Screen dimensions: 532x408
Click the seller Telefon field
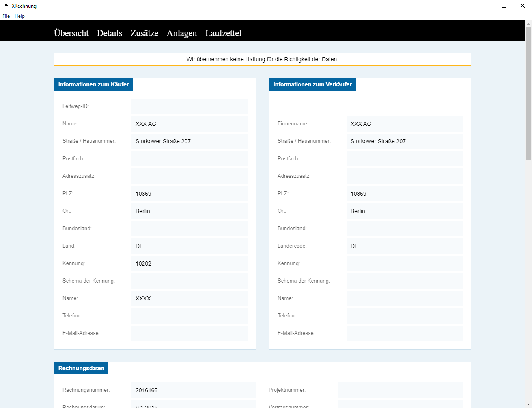404,315
